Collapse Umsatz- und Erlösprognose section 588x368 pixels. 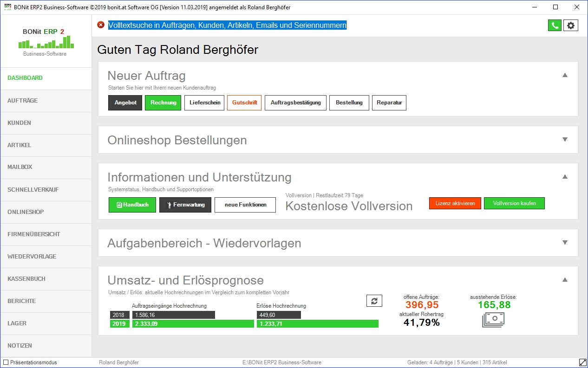click(x=565, y=280)
